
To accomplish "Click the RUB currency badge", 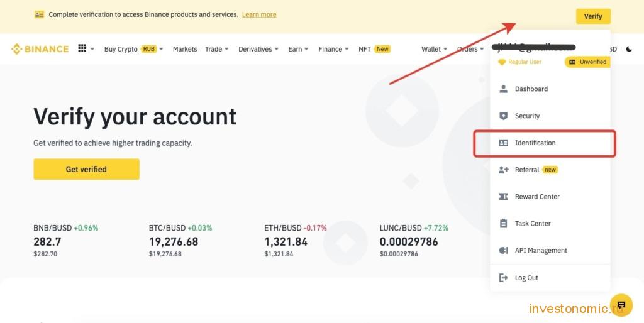I will pos(148,49).
